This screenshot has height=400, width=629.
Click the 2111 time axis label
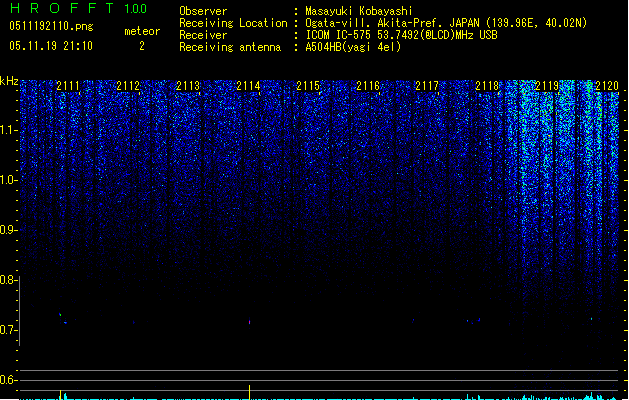tap(68, 85)
